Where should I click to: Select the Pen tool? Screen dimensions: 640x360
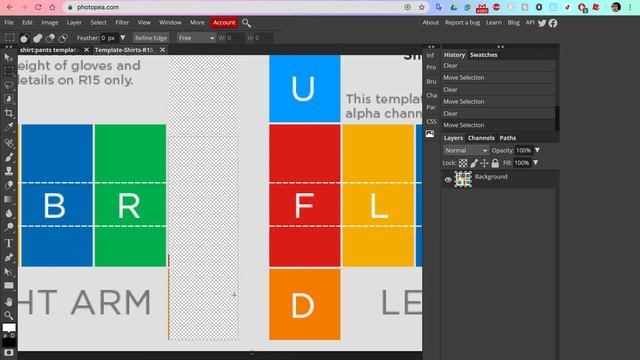pyautogui.click(x=9, y=258)
